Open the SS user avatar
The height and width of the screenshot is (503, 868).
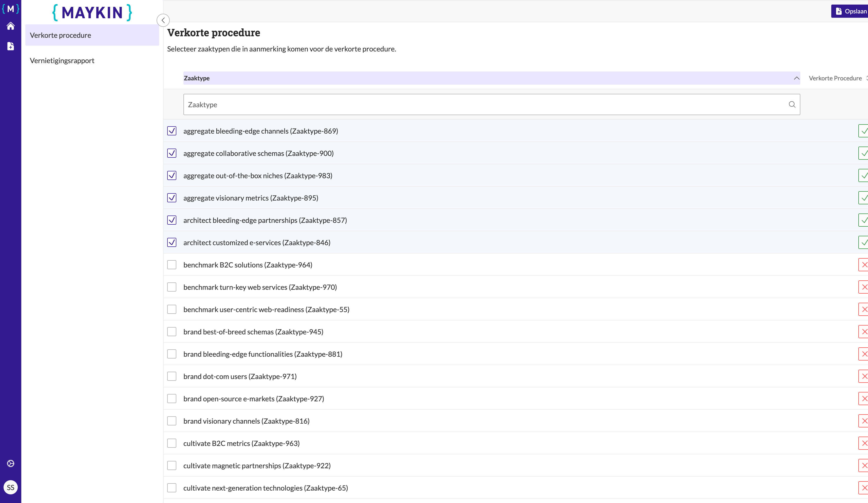[x=10, y=487]
